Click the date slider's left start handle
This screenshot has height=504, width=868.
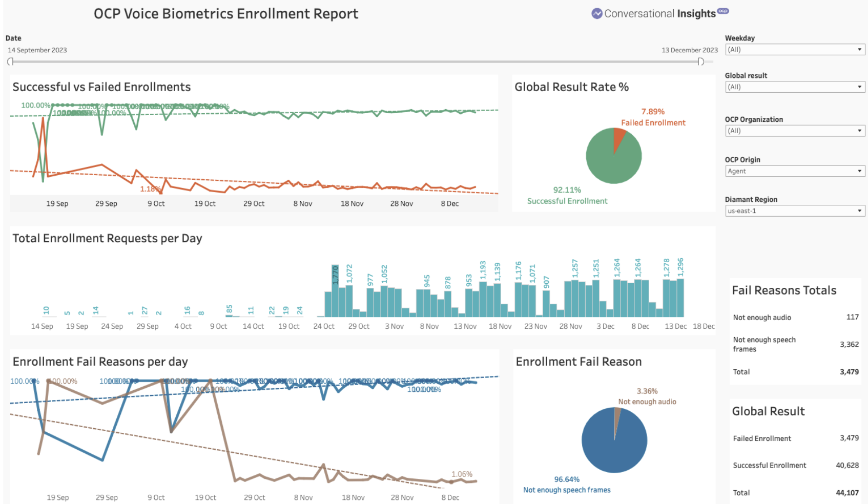click(10, 61)
